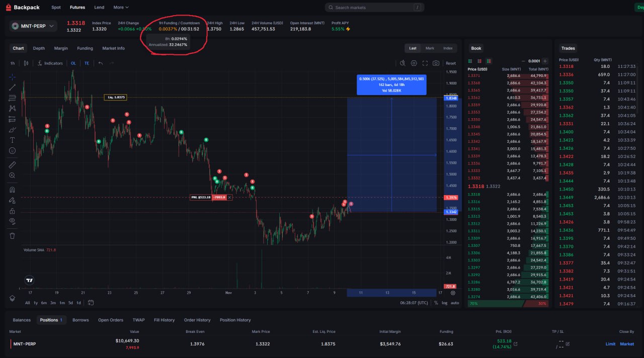Pick the ruler measure tool
This screenshot has width=644, height=358.
[x=12, y=165]
